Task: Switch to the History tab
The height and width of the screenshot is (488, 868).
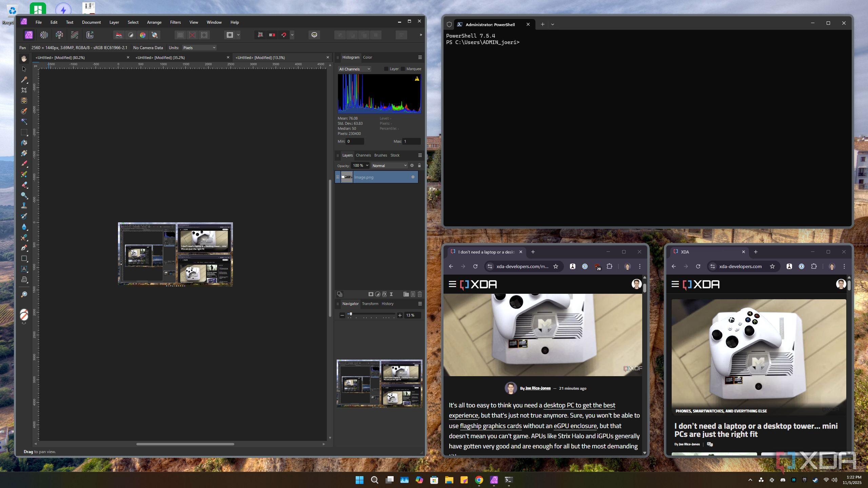Action: pos(387,304)
